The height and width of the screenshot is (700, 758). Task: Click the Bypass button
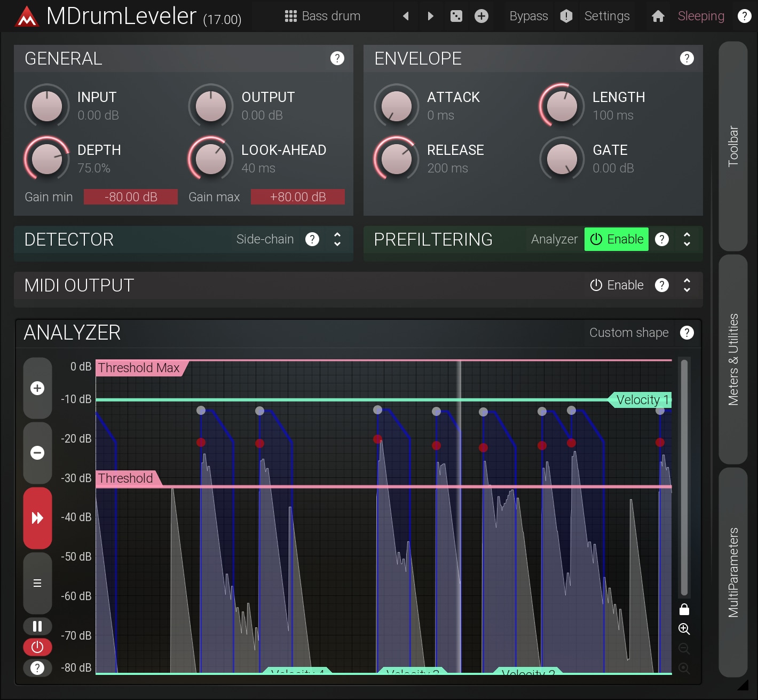click(528, 16)
